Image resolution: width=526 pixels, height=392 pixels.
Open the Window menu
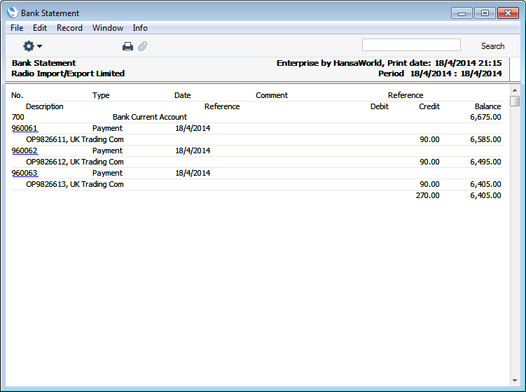(x=108, y=28)
